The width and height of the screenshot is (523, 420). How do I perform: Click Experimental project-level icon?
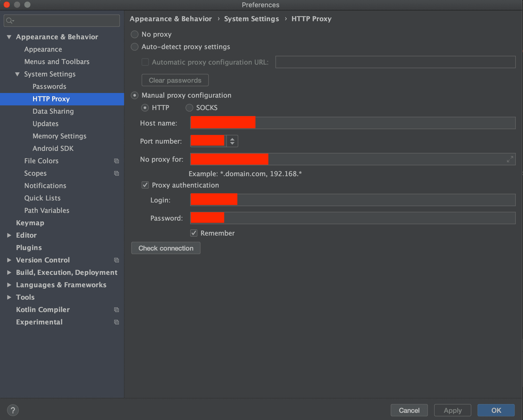coord(117,322)
